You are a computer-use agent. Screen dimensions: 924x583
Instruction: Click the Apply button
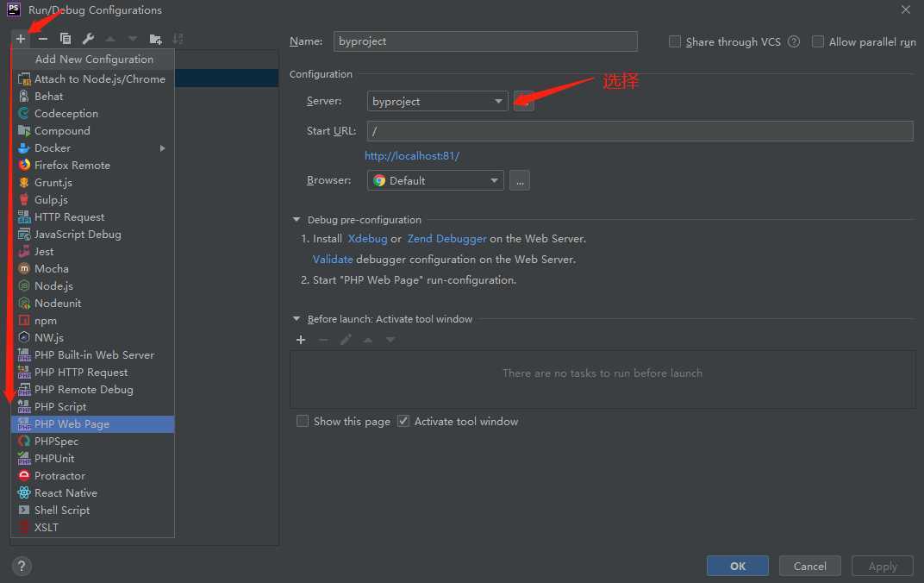882,567
